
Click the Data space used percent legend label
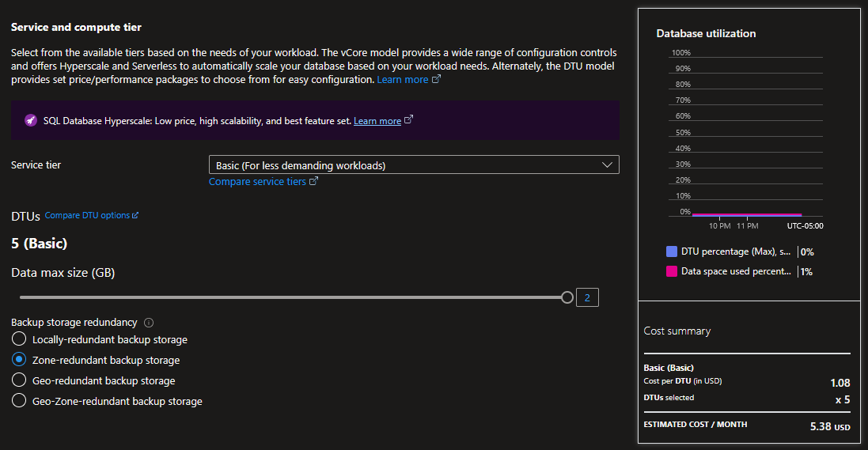click(x=736, y=271)
